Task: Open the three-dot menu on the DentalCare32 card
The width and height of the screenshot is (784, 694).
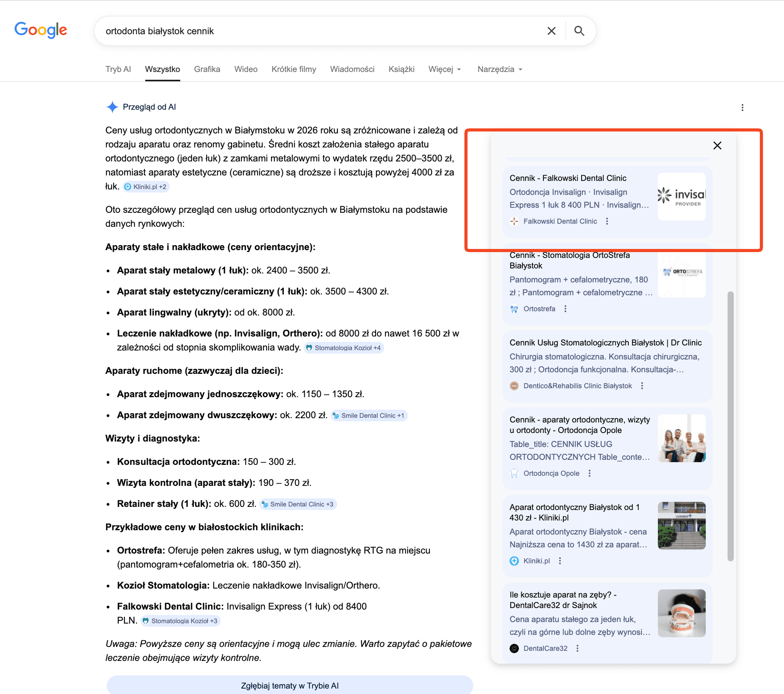Action: 578,648
